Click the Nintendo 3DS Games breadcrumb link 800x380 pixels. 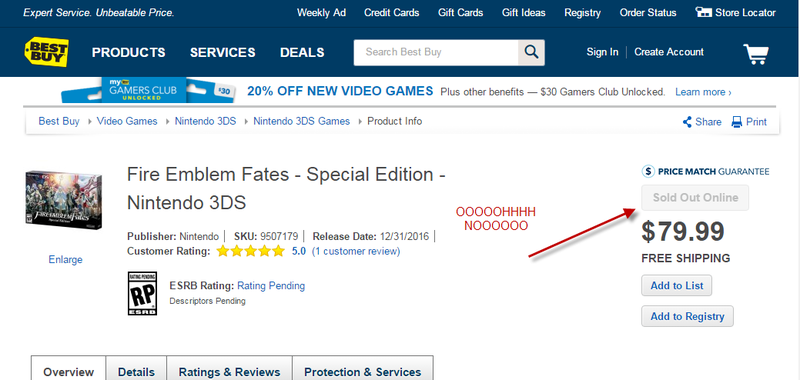[x=302, y=121]
